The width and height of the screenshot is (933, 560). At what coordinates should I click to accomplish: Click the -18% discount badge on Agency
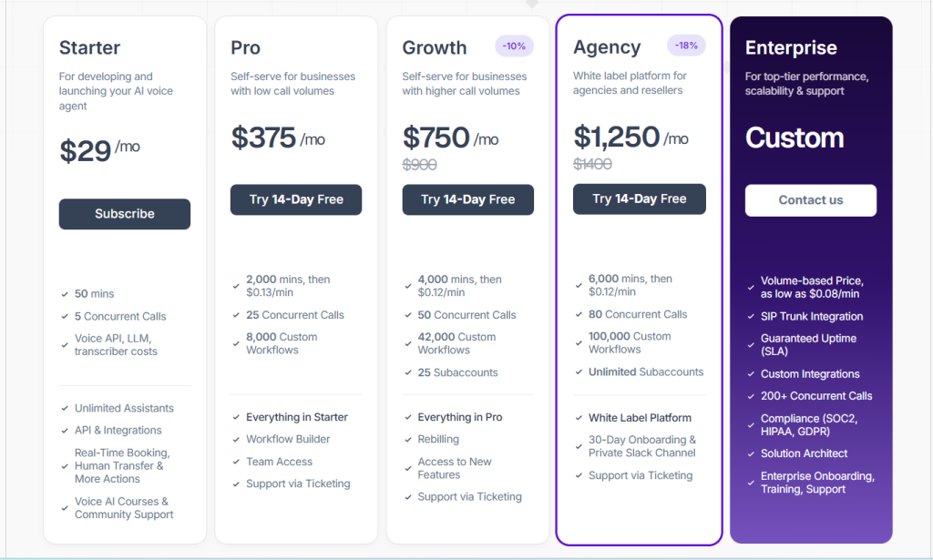tap(686, 46)
